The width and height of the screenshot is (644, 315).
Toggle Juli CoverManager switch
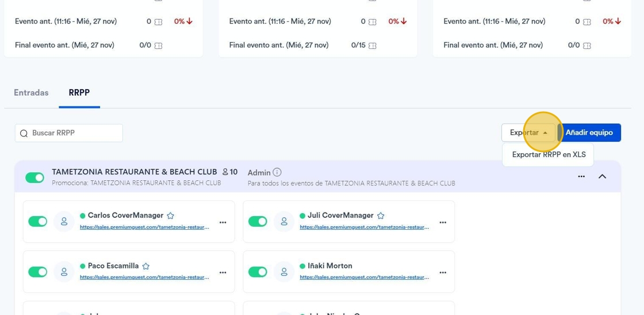tap(258, 222)
